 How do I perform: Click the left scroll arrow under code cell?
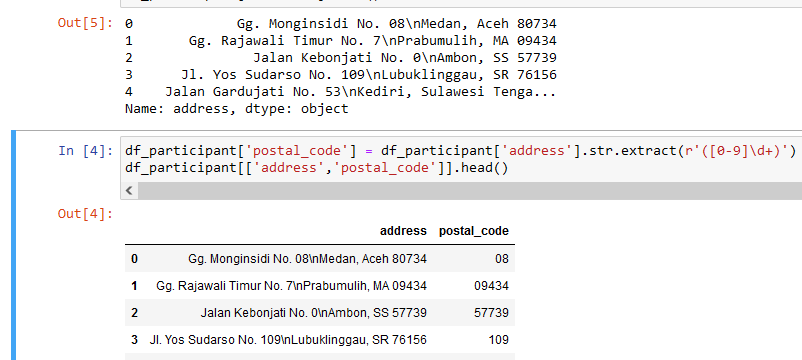click(x=129, y=191)
